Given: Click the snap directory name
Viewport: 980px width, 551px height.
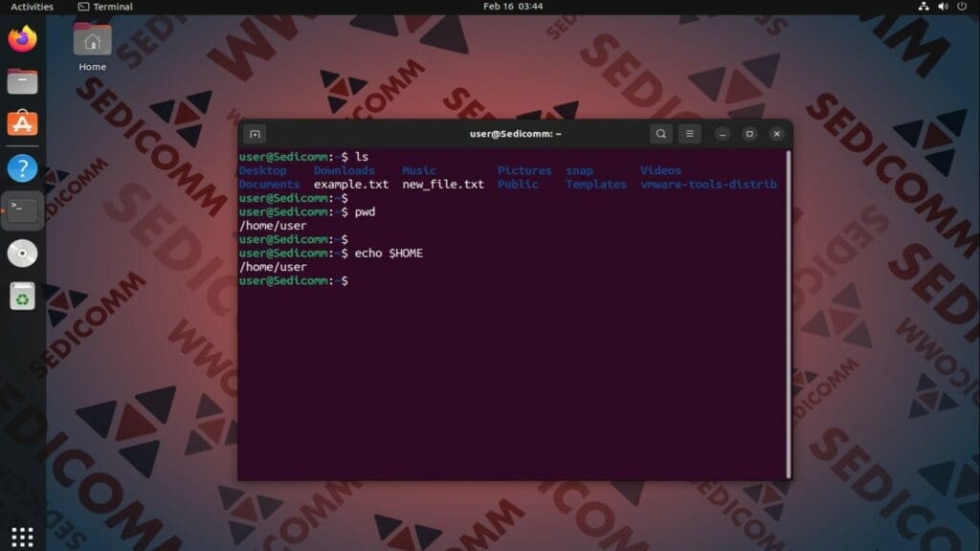Looking at the screenshot, I should (579, 170).
